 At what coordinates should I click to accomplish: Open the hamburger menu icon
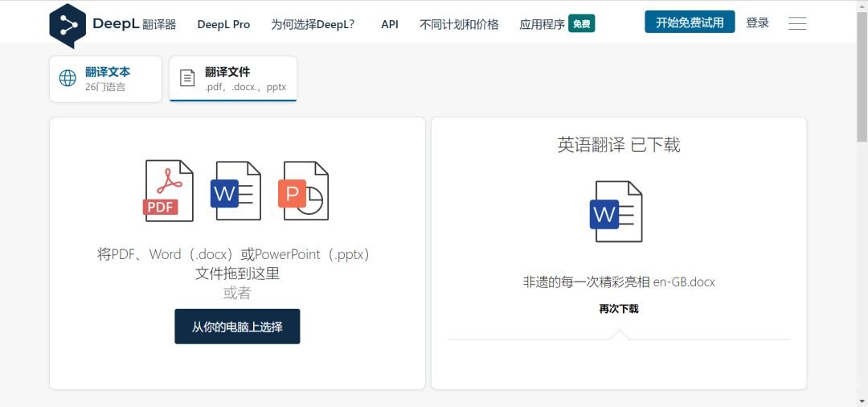[x=797, y=23]
